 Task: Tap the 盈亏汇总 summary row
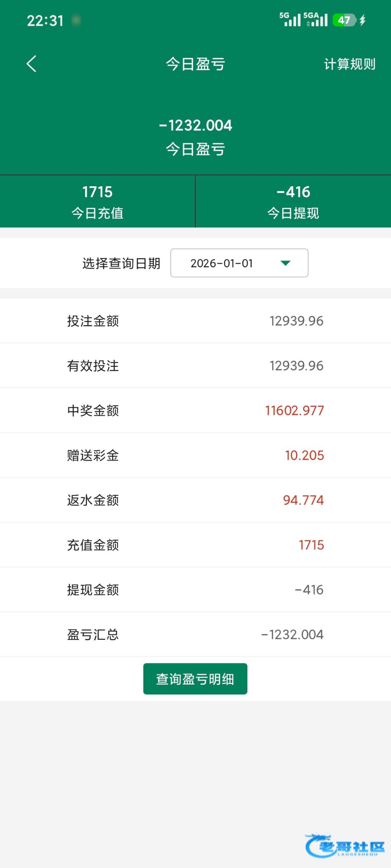(x=195, y=634)
